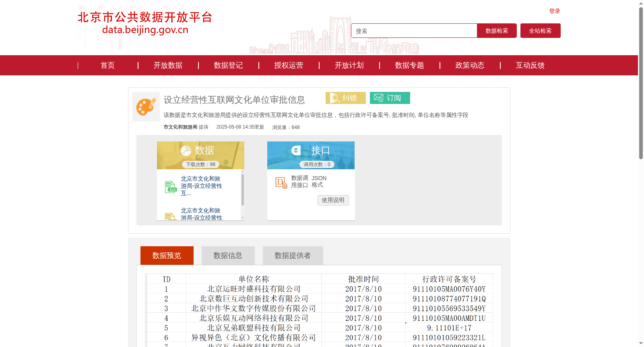Image resolution: width=644 pixels, height=347 pixels.
Task: Click the file list scroll-down arrow
Action: [x=243, y=218]
